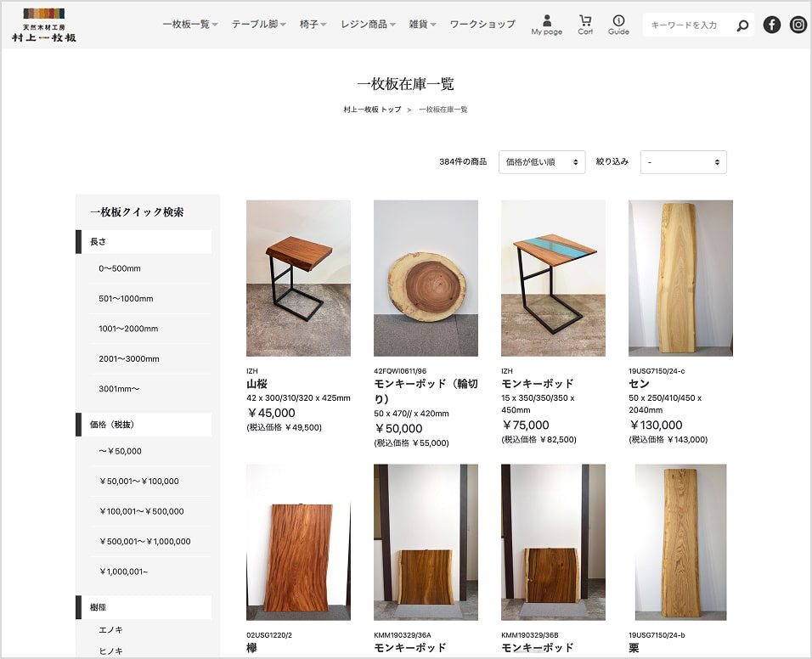812x659 pixels.
Task: Click the search magnifier icon
Action: (742, 25)
